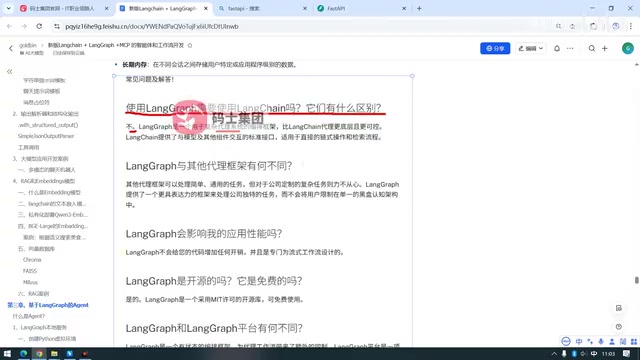
Task: Switch to the FastAPI browser tab
Action: (361, 8)
